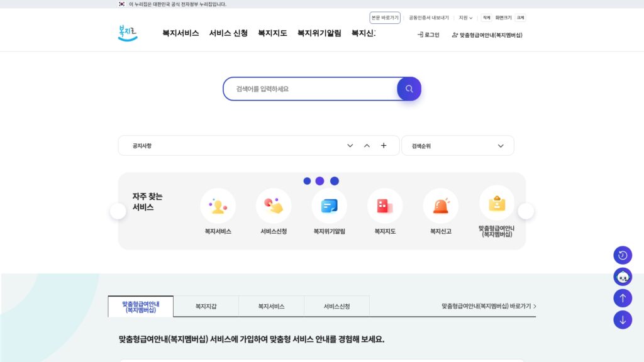Viewport: 644px width, 362px height.
Task: Click the 공지사항 notice bar text
Action: click(x=142, y=146)
